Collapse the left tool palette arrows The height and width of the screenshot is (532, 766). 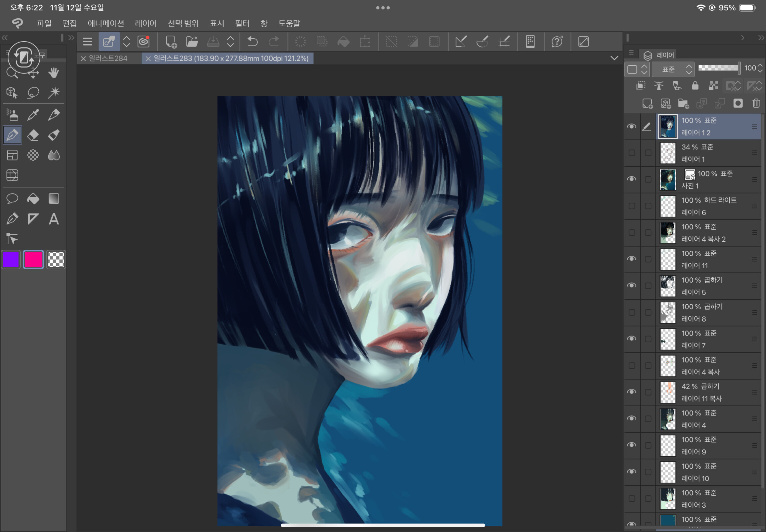5,38
